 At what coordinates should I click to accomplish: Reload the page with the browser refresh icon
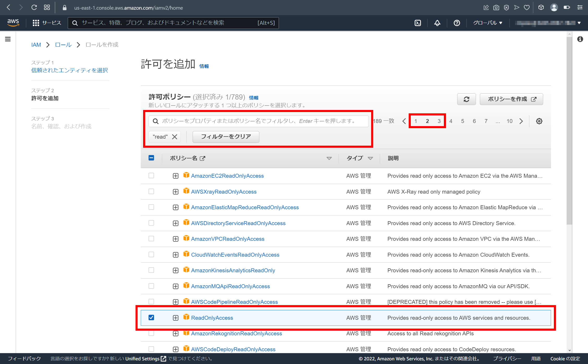(34, 8)
